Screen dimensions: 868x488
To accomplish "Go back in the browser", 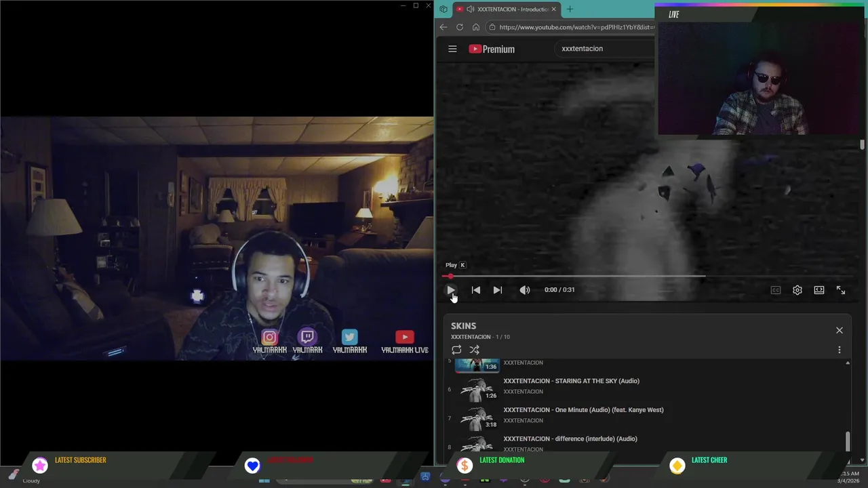I will click(x=443, y=27).
